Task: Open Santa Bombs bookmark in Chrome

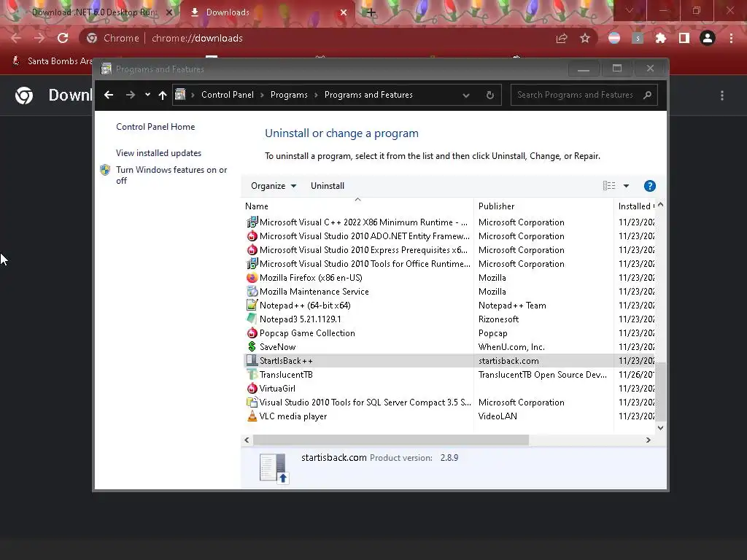Action: pyautogui.click(x=53, y=61)
